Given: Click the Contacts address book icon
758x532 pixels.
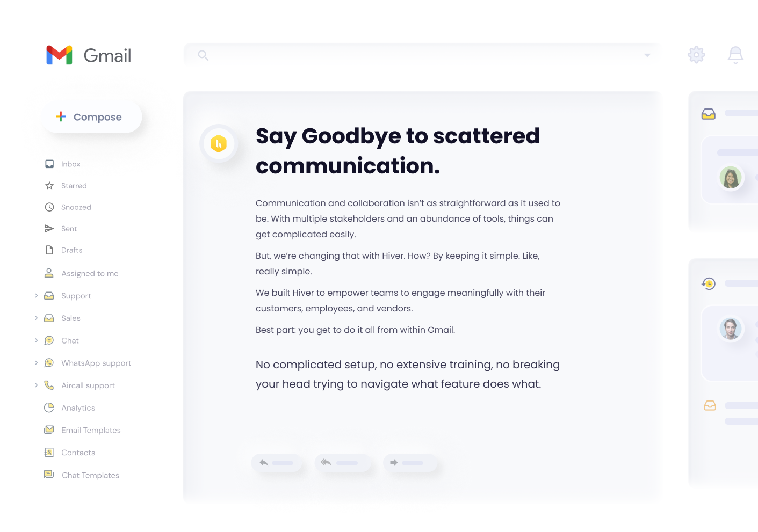Looking at the screenshot, I should pyautogui.click(x=49, y=453).
